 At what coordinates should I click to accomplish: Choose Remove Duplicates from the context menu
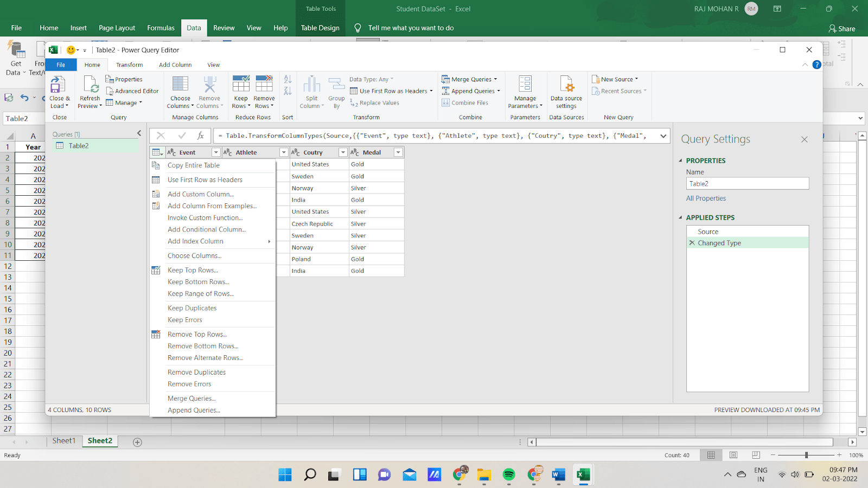pyautogui.click(x=196, y=372)
